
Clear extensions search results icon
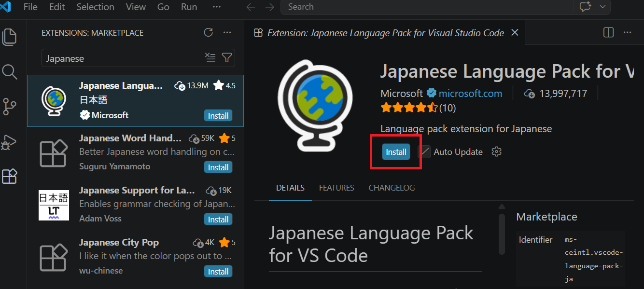click(210, 58)
